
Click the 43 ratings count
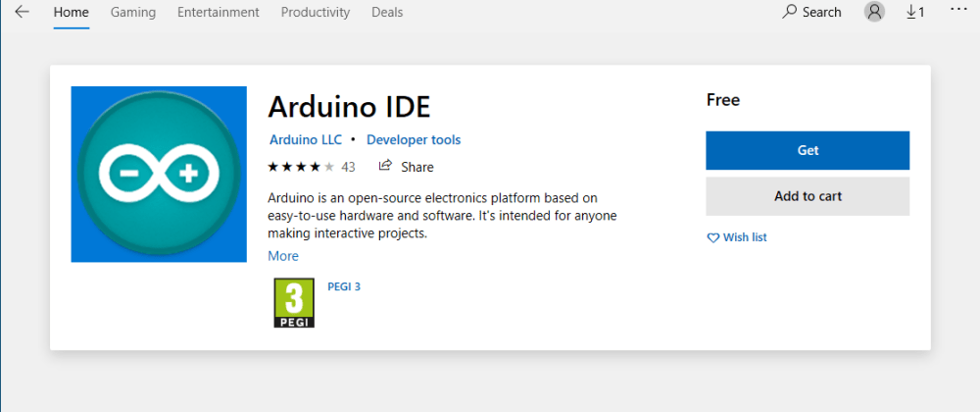click(x=348, y=167)
